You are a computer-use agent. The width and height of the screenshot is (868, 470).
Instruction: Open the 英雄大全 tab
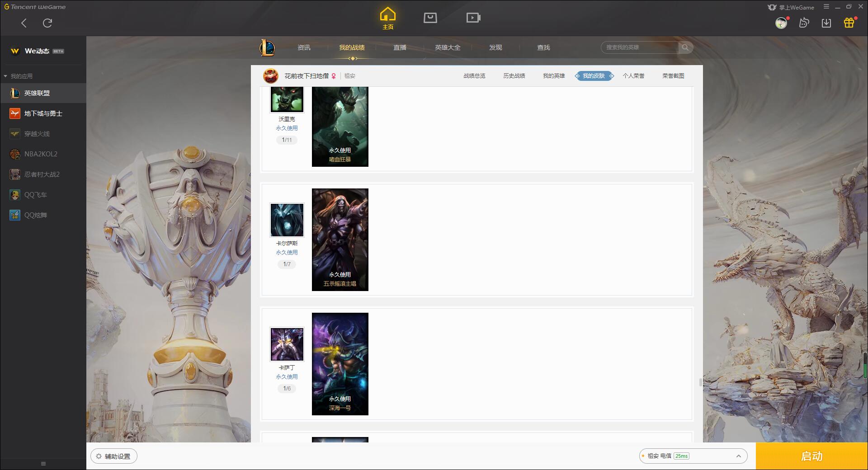[448, 47]
